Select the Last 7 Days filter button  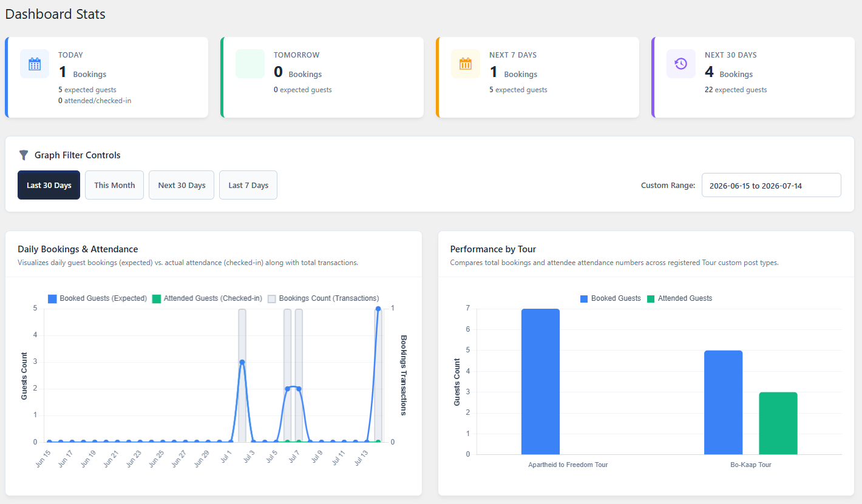[248, 185]
